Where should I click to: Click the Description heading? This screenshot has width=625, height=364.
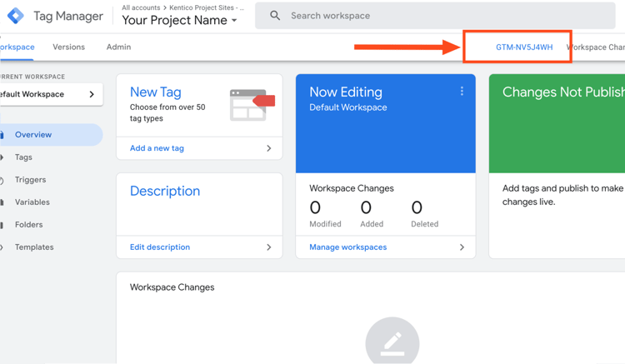pyautogui.click(x=165, y=191)
